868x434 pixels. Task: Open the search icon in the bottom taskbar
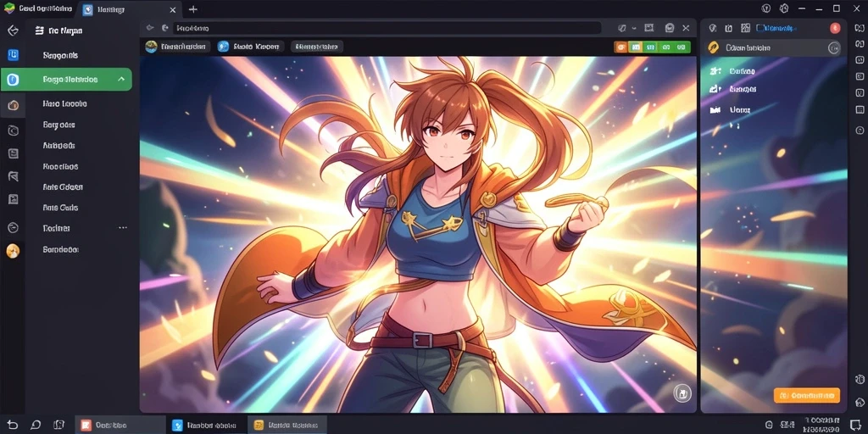36,426
